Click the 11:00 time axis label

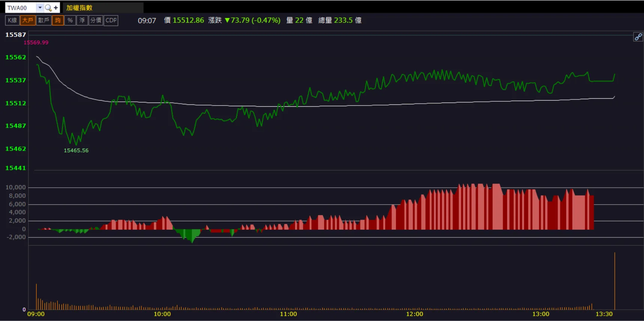coord(288,314)
